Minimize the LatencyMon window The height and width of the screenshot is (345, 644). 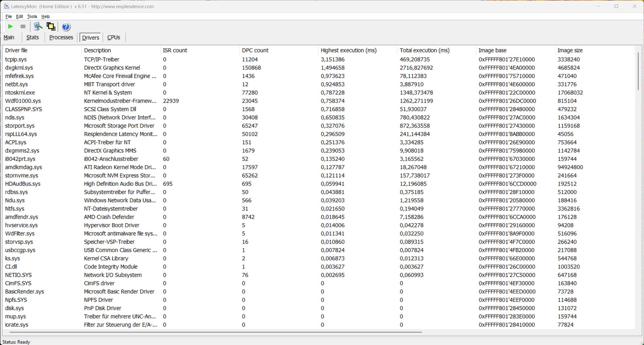(598, 6)
